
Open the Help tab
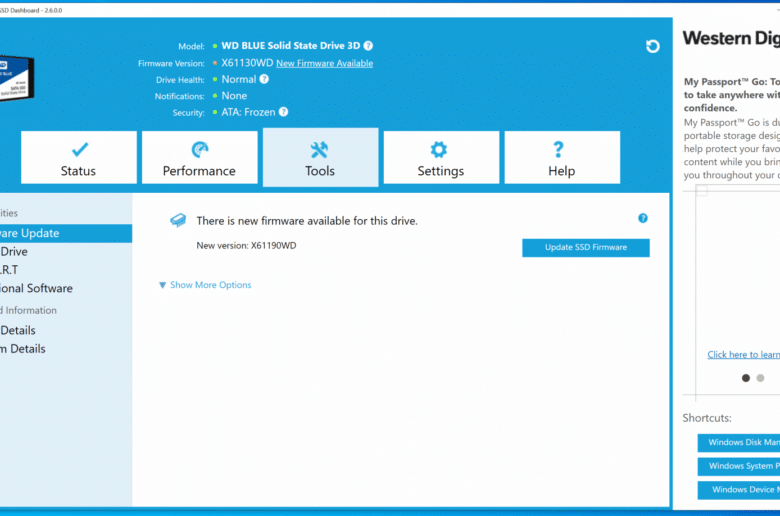562,157
